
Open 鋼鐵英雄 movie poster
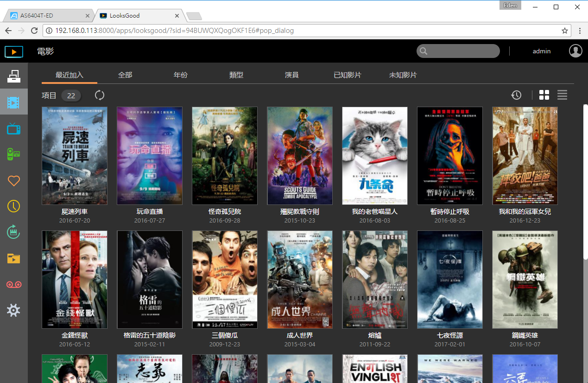click(525, 280)
